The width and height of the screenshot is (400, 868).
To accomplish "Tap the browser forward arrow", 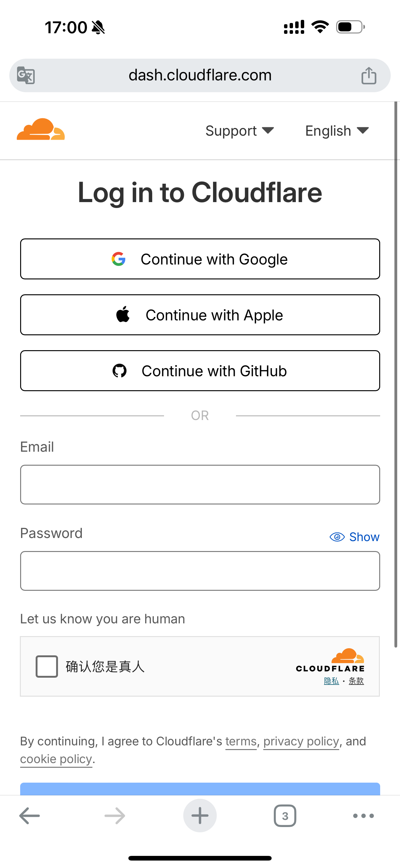I will click(115, 816).
